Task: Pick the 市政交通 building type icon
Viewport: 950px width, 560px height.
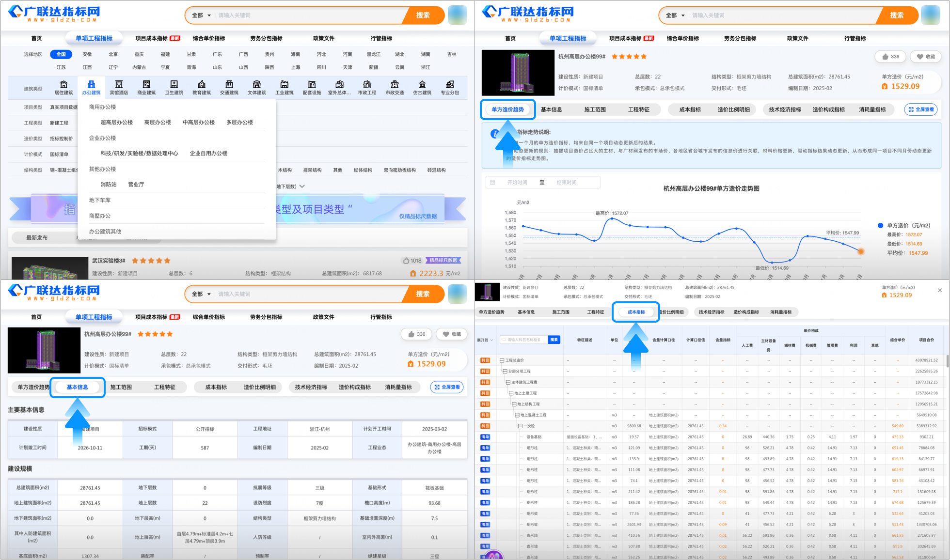Action: tap(395, 87)
